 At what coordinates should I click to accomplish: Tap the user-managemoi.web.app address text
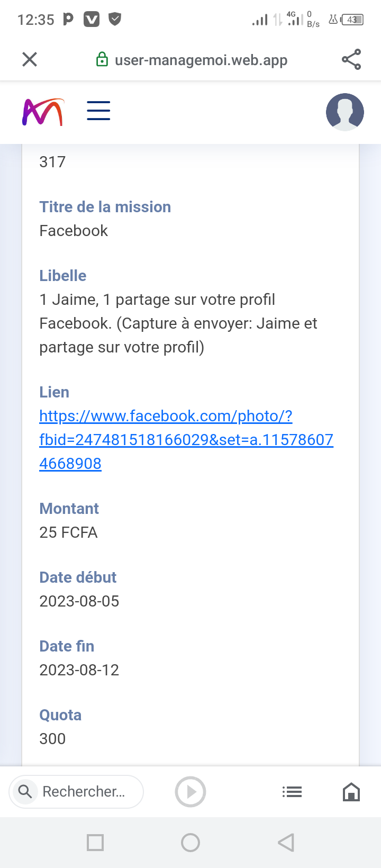pyautogui.click(x=201, y=60)
